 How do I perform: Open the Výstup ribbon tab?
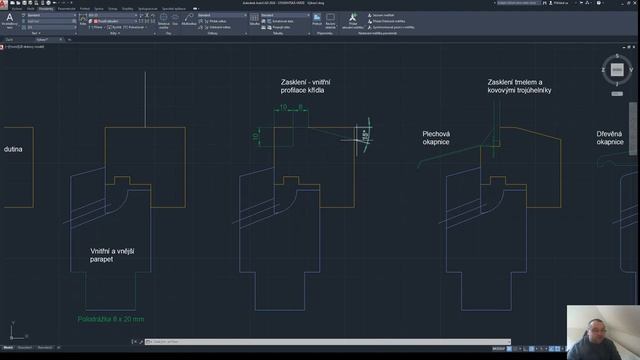pyautogui.click(x=112, y=9)
